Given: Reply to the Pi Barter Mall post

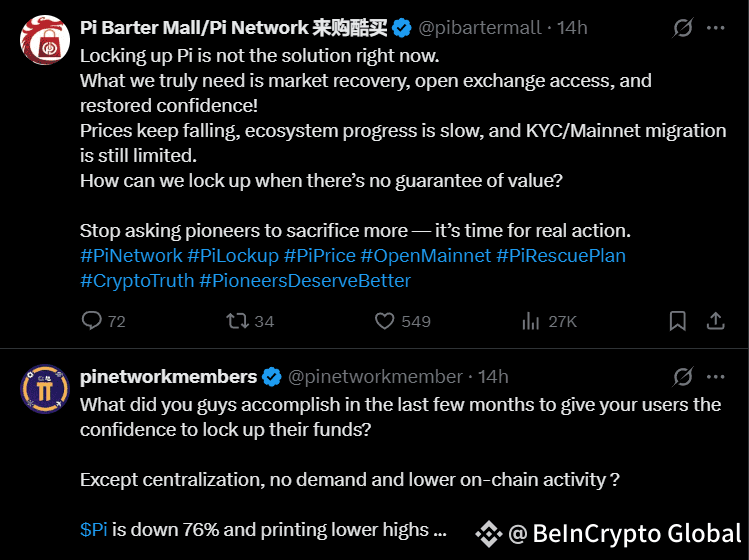Looking at the screenshot, I should point(92,321).
